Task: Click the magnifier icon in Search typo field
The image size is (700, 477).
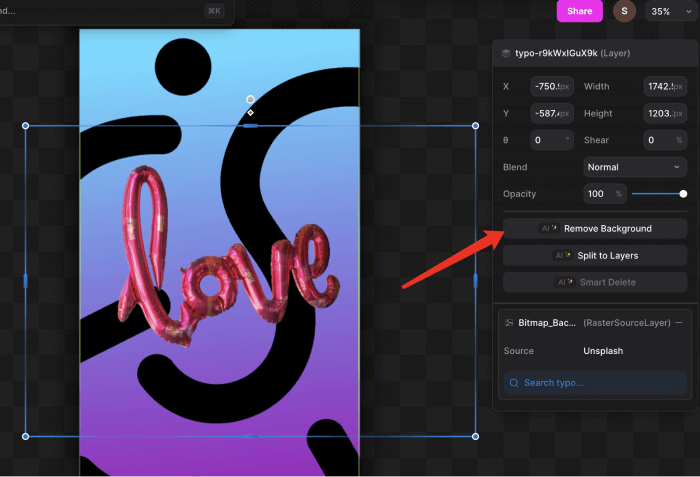Action: coord(513,383)
